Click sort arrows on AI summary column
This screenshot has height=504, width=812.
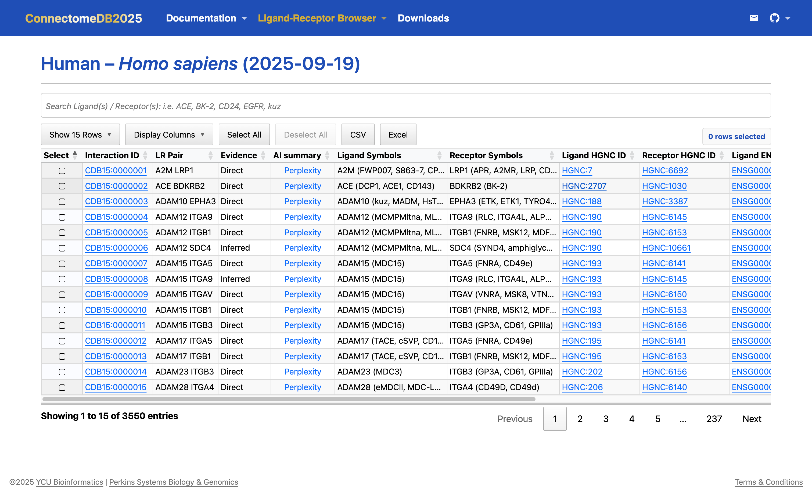pyautogui.click(x=327, y=155)
